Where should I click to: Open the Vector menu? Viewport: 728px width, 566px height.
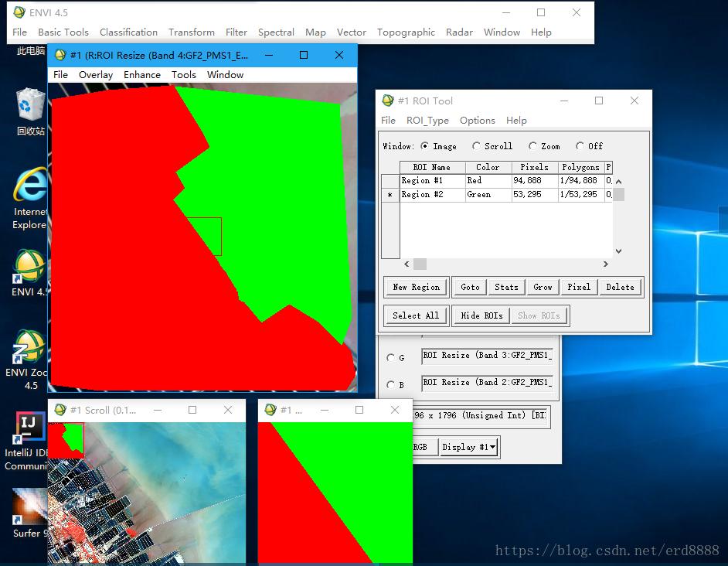(x=352, y=32)
